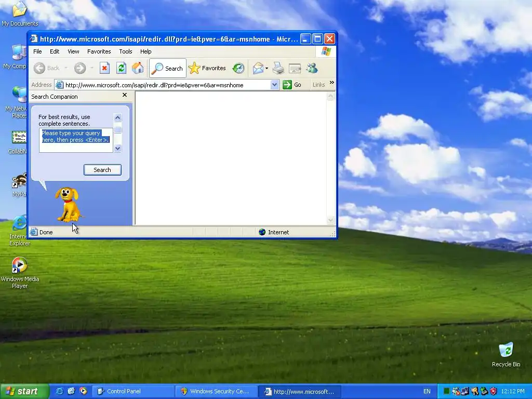Click the EN language indicator

427,392
